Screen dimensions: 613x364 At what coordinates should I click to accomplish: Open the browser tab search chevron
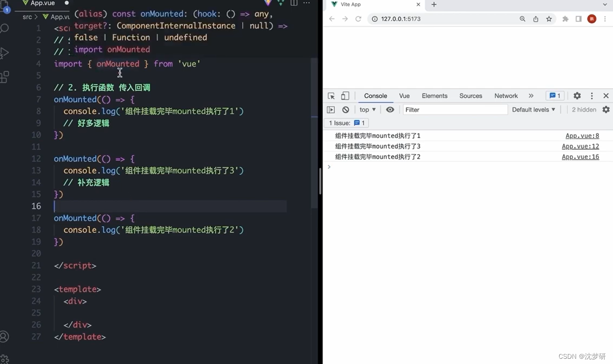tap(605, 5)
